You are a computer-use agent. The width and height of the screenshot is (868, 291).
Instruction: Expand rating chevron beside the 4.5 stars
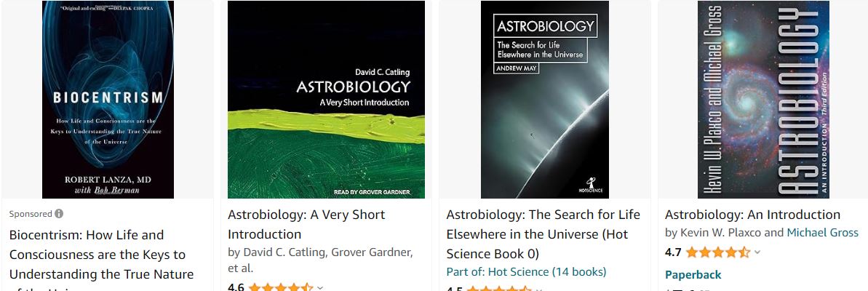(x=538, y=289)
